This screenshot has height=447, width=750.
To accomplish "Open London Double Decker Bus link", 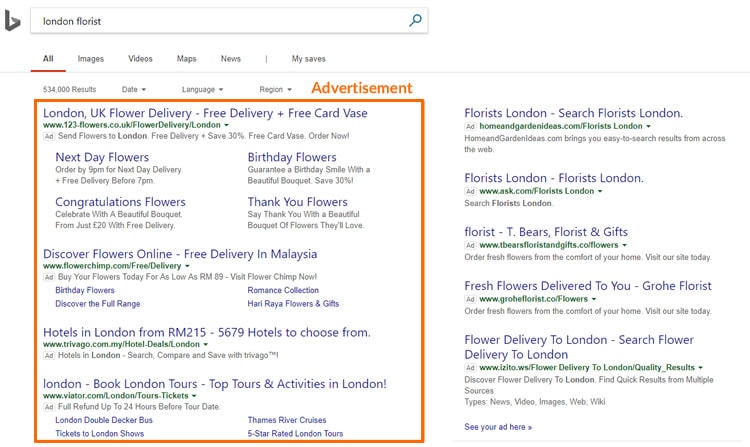I will coord(104,420).
